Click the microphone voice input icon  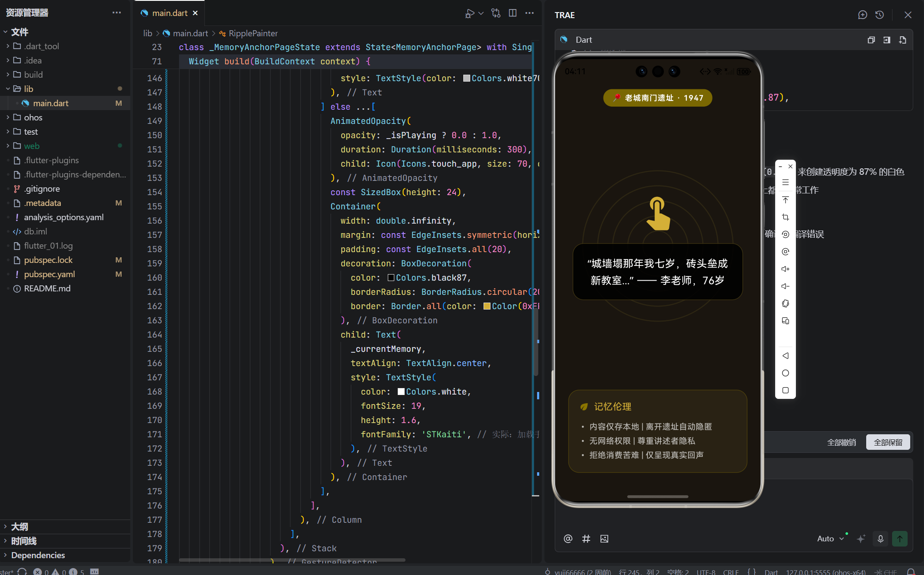tap(880, 538)
